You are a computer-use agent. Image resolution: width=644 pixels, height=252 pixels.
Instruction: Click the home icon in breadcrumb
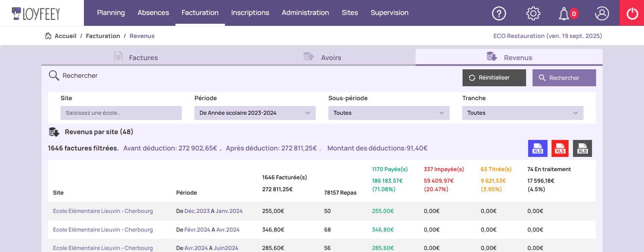click(x=48, y=36)
